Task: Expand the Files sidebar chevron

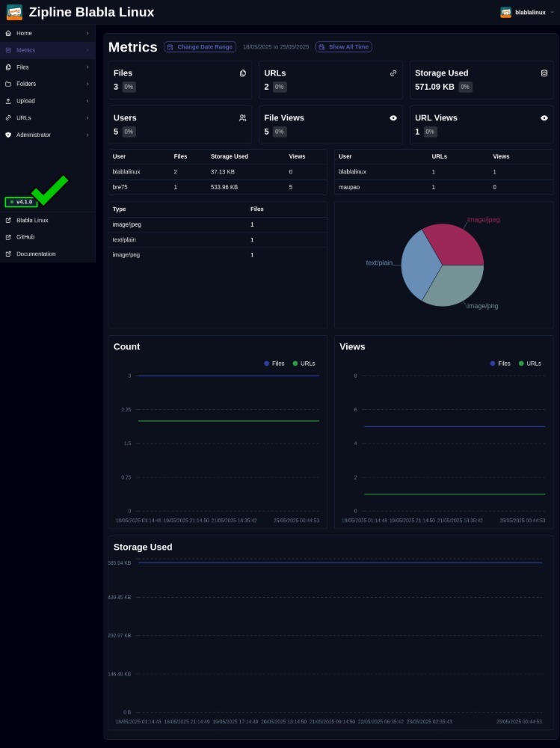Action: click(87, 67)
